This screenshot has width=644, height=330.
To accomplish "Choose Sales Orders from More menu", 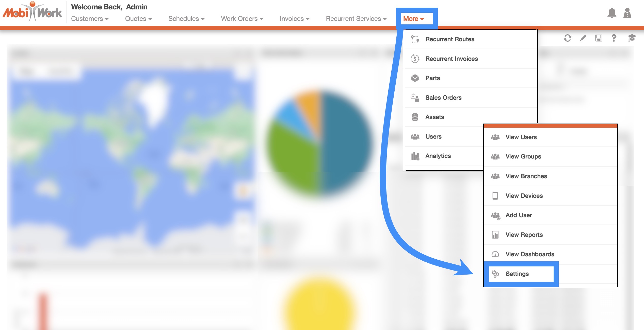I will click(443, 98).
